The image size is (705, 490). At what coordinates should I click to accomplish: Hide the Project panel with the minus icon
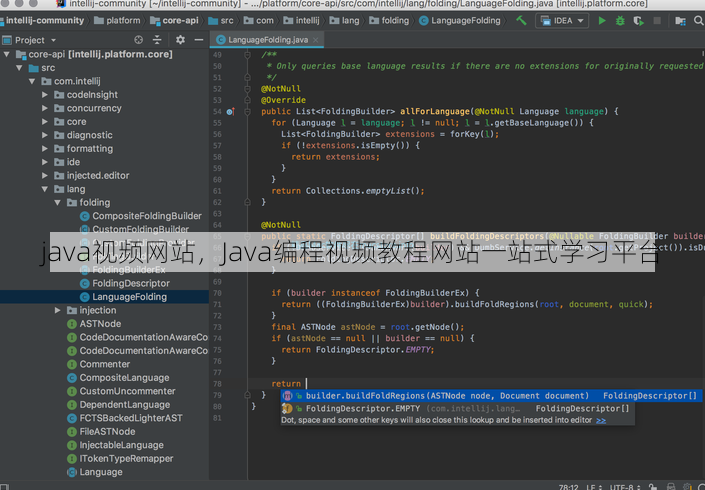tap(199, 40)
